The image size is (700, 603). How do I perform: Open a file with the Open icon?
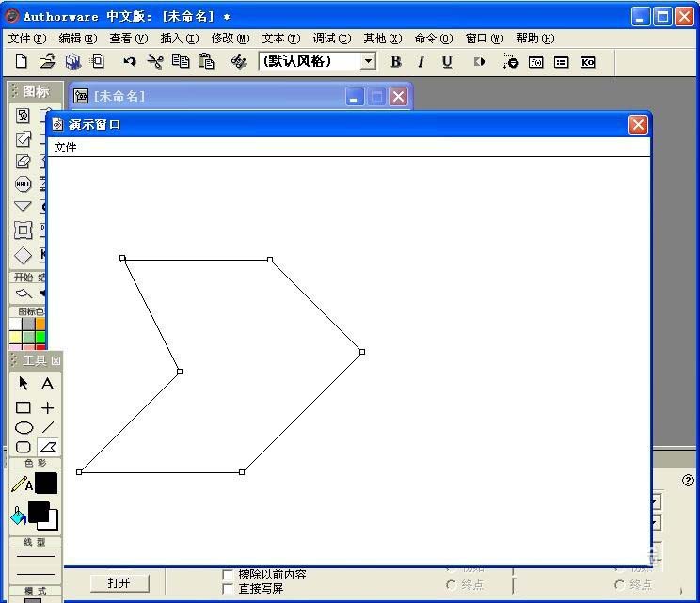[47, 61]
